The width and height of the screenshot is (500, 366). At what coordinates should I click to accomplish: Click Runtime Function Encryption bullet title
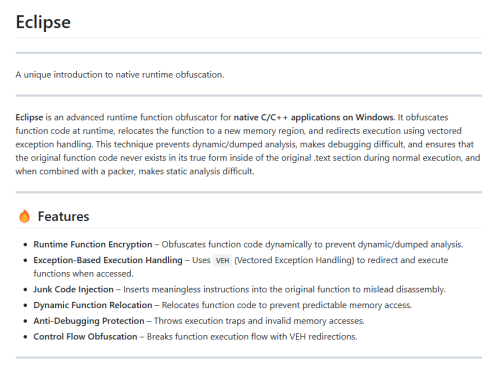click(x=93, y=244)
